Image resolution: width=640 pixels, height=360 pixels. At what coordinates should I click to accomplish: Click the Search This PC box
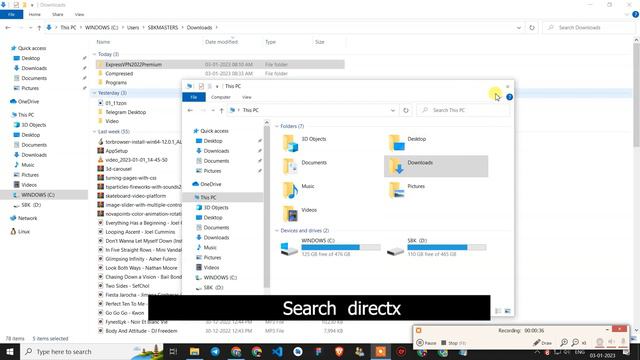[463, 110]
